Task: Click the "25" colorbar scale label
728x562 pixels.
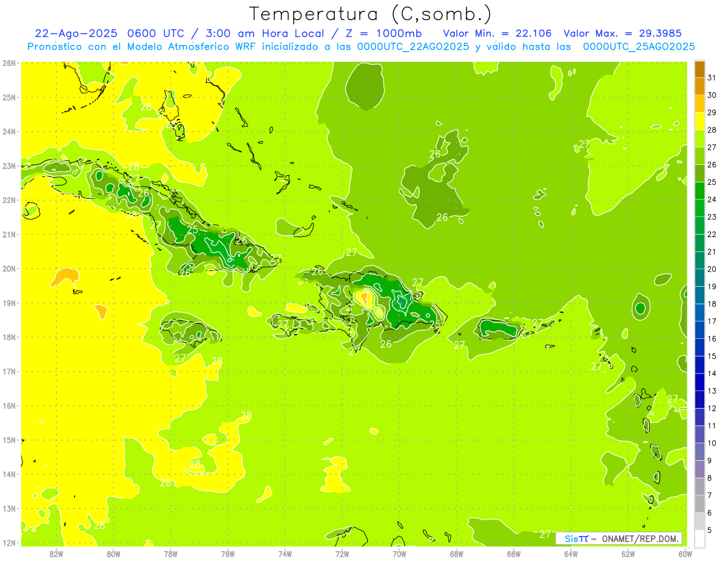Action: [x=712, y=182]
